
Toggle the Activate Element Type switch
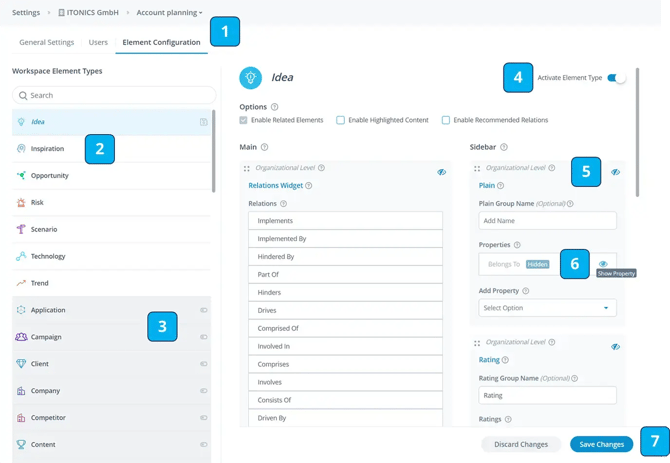[617, 78]
